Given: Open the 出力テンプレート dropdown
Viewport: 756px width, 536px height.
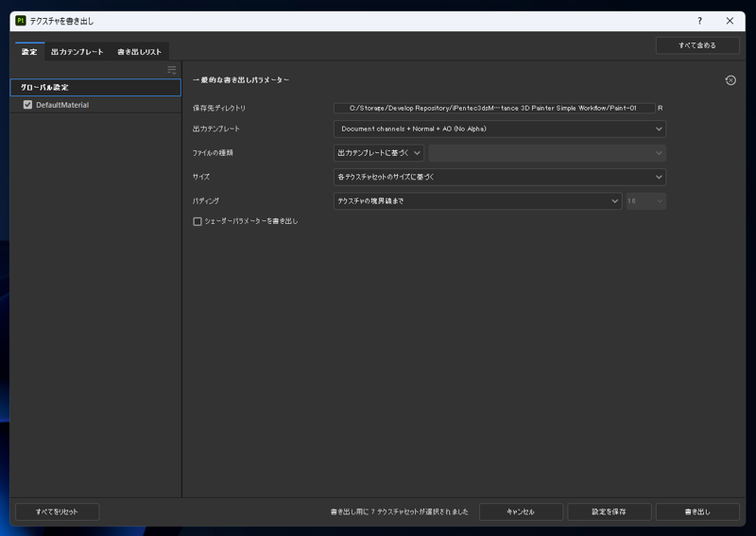Looking at the screenshot, I should [500, 129].
